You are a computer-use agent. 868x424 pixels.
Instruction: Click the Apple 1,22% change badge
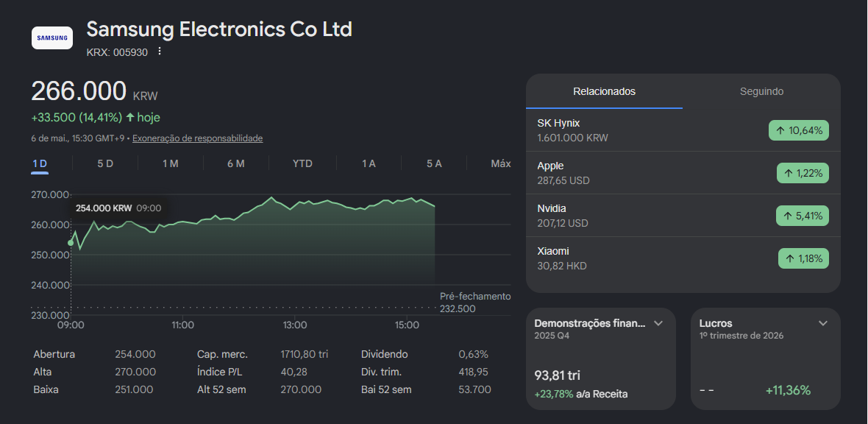click(x=803, y=173)
